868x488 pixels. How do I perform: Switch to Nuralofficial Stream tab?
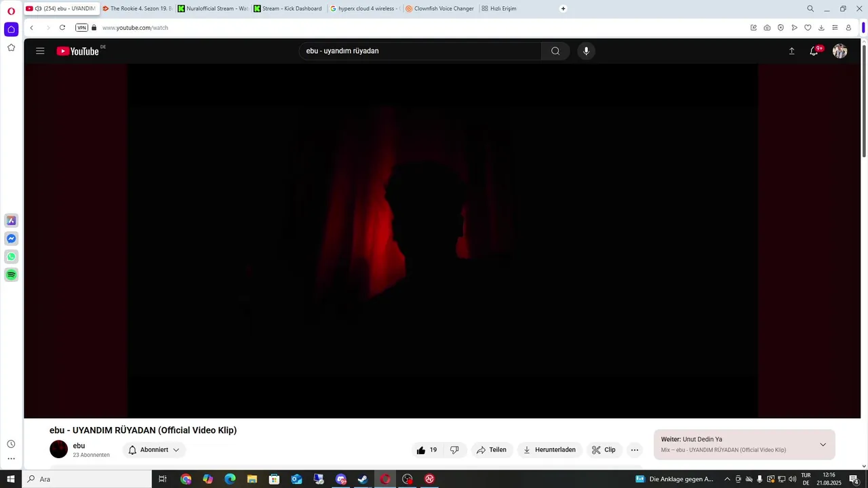click(x=213, y=9)
